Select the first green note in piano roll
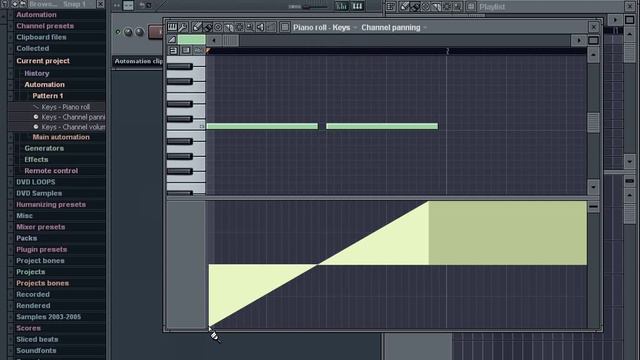 [x=262, y=126]
